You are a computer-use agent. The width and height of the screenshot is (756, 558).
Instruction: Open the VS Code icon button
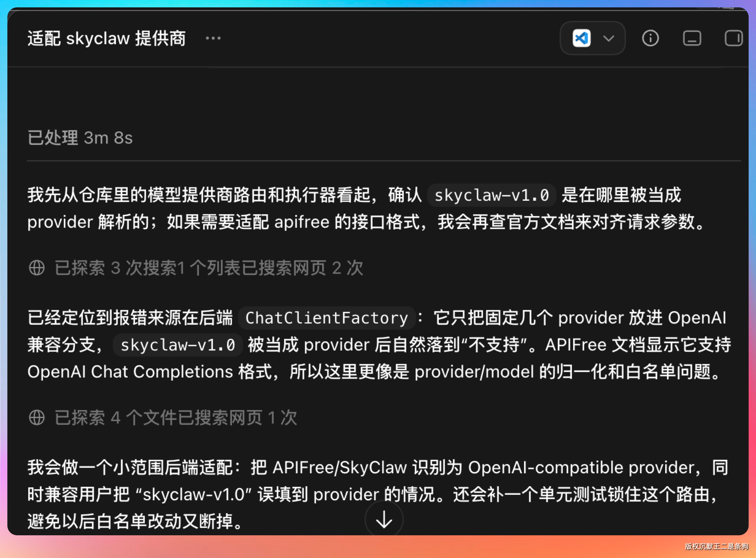coord(581,38)
